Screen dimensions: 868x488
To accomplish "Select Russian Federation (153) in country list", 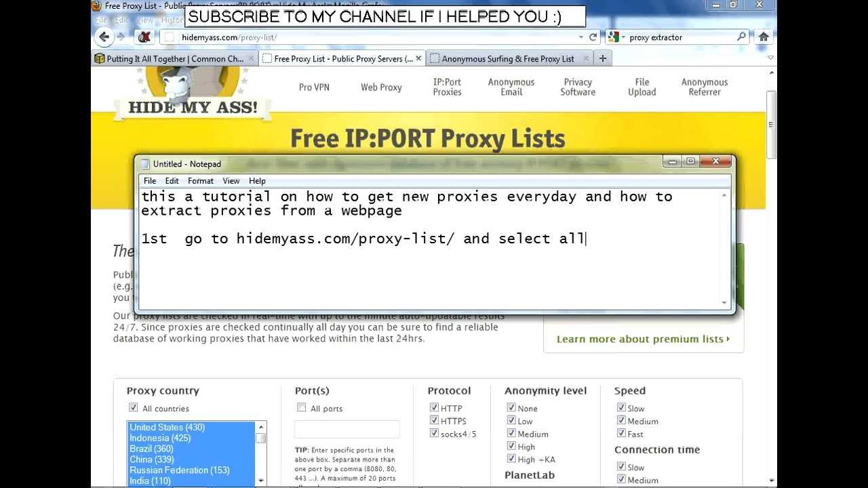I will pos(191,470).
